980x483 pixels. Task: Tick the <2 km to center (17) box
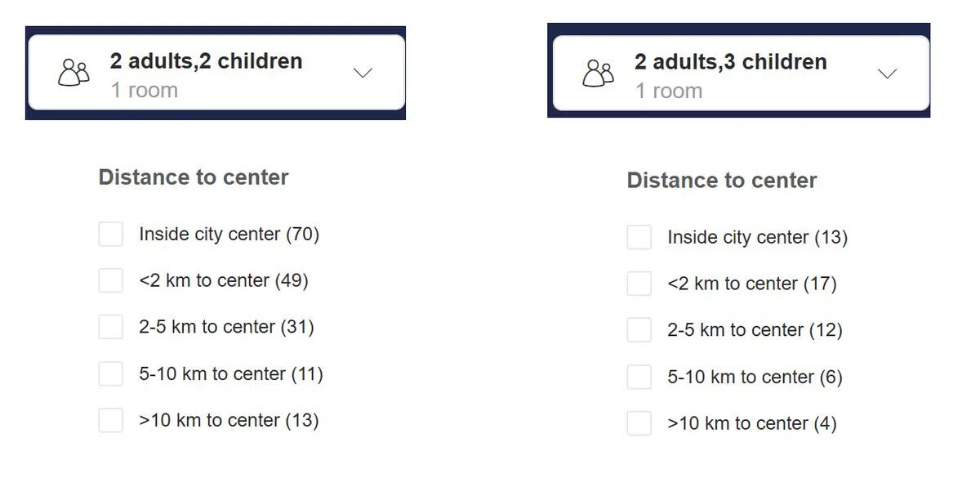click(639, 284)
